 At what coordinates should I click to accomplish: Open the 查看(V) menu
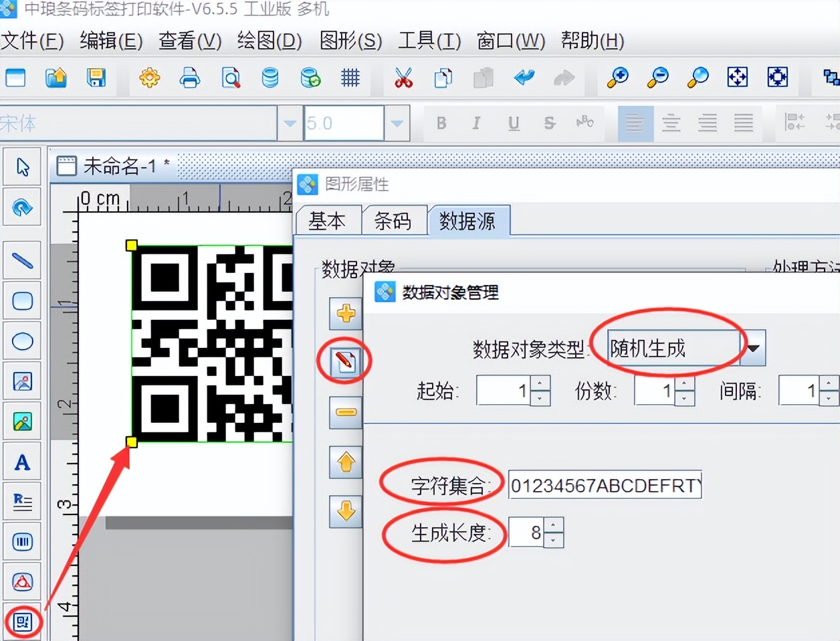pos(190,41)
